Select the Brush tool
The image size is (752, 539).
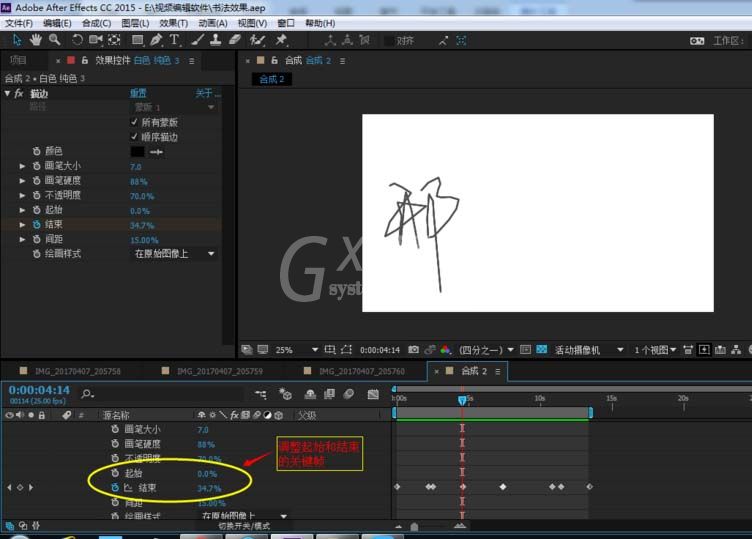(x=197, y=40)
